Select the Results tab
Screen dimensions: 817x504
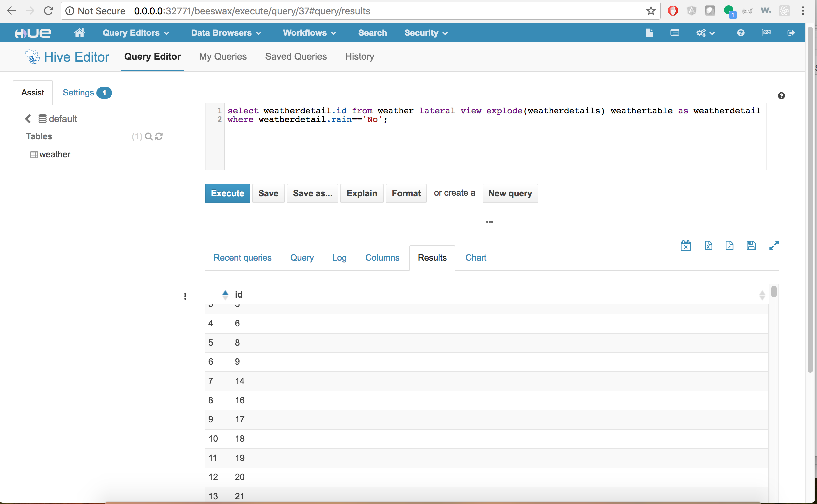point(432,258)
